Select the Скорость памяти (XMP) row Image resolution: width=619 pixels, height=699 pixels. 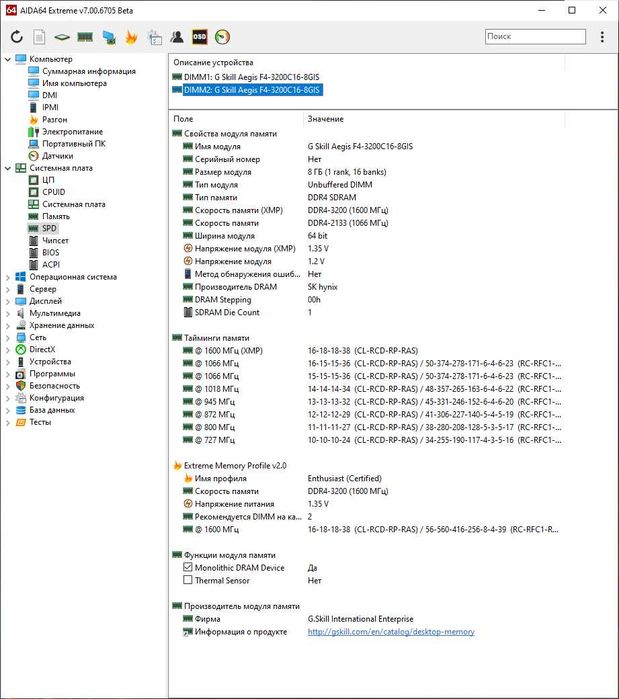click(x=367, y=210)
